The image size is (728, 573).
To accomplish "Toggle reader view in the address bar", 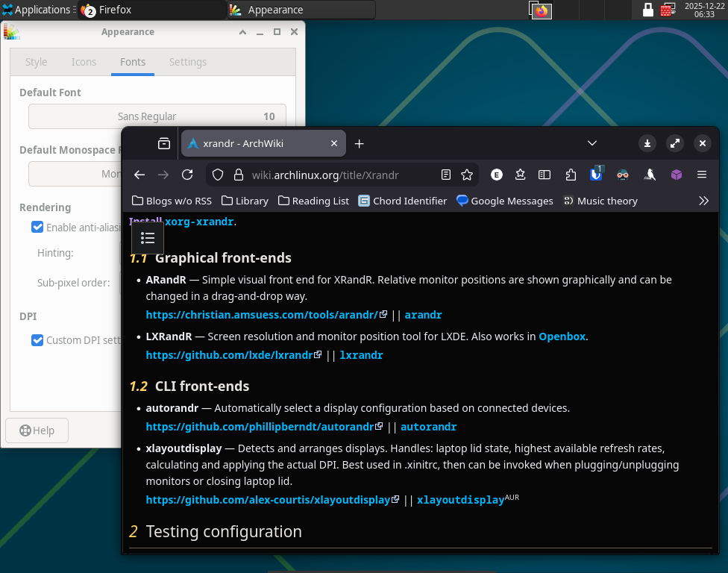I will 446,175.
